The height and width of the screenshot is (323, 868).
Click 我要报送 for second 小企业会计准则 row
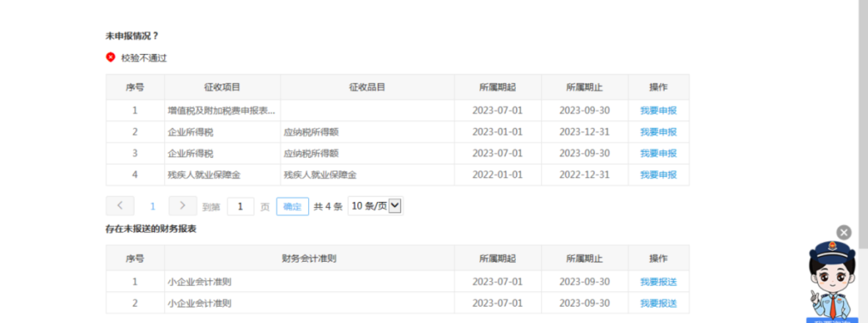pos(659,303)
